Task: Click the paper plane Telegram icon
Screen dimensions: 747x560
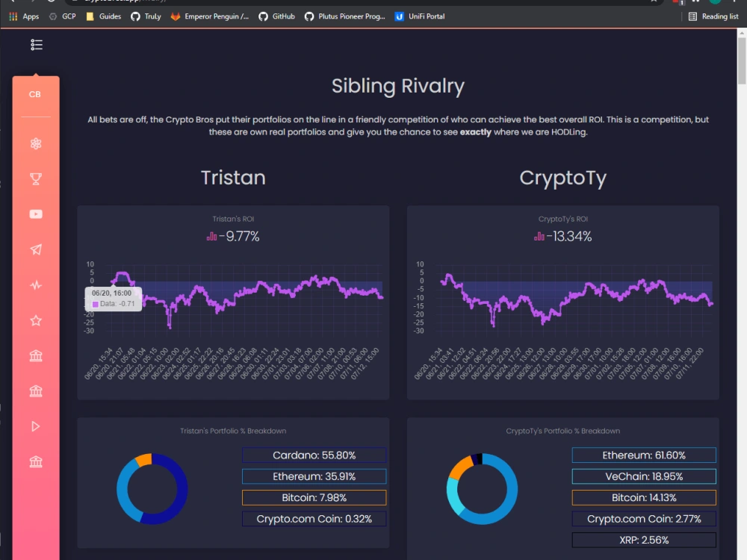Action: (36, 249)
